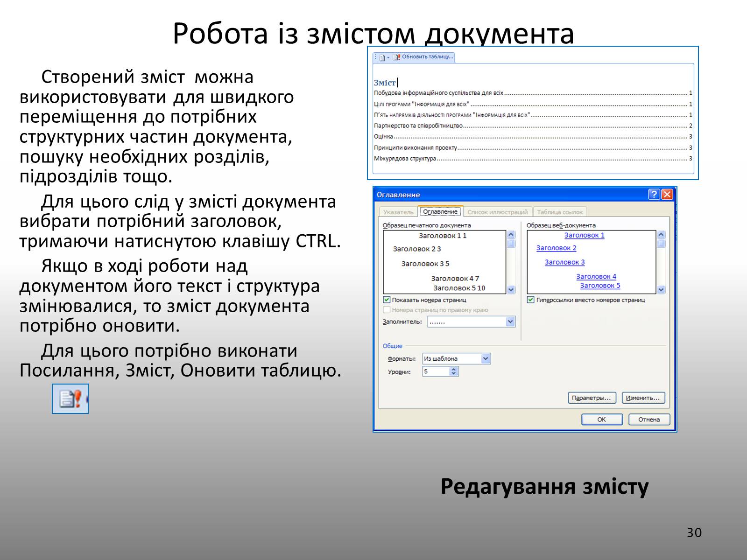Image resolution: width=747 pixels, height=560 pixels.
Task: Click the П'ять напрямків діяльності програми entry
Action: click(x=533, y=115)
